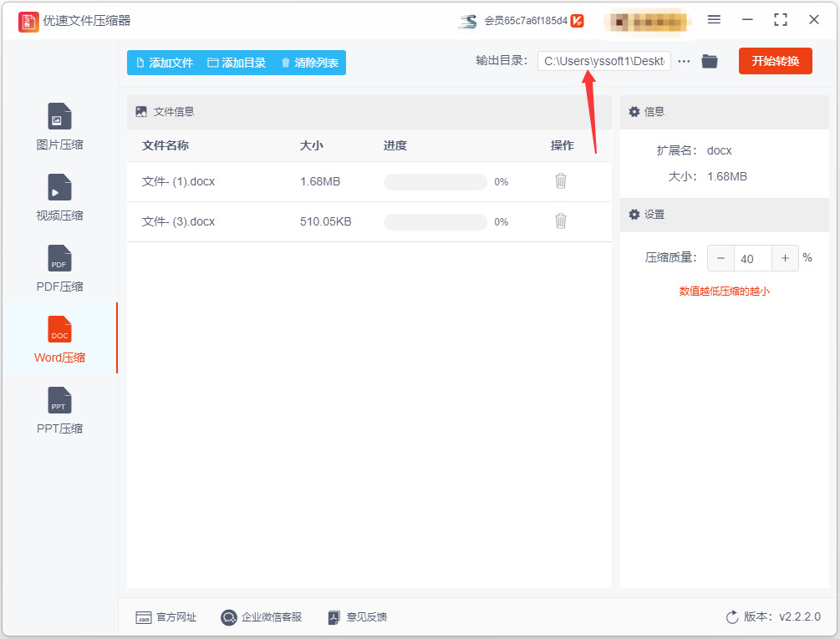Select the 文件- (1).docx file row
This screenshot has height=639, width=840.
369,181
